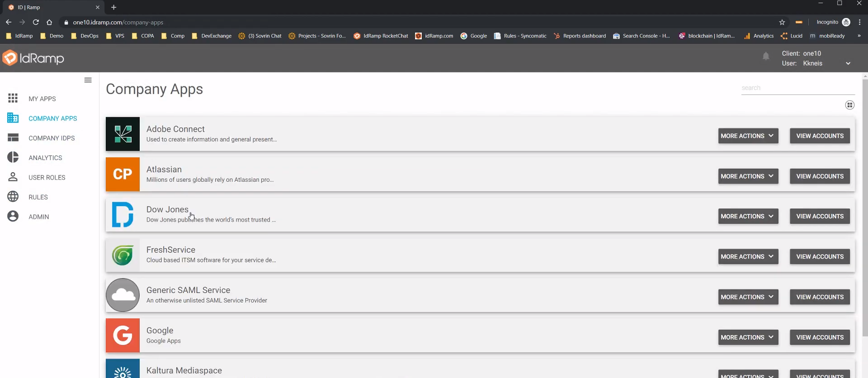Click the Adobe Connect app logo
Image resolution: width=868 pixels, height=378 pixels.
point(123,134)
